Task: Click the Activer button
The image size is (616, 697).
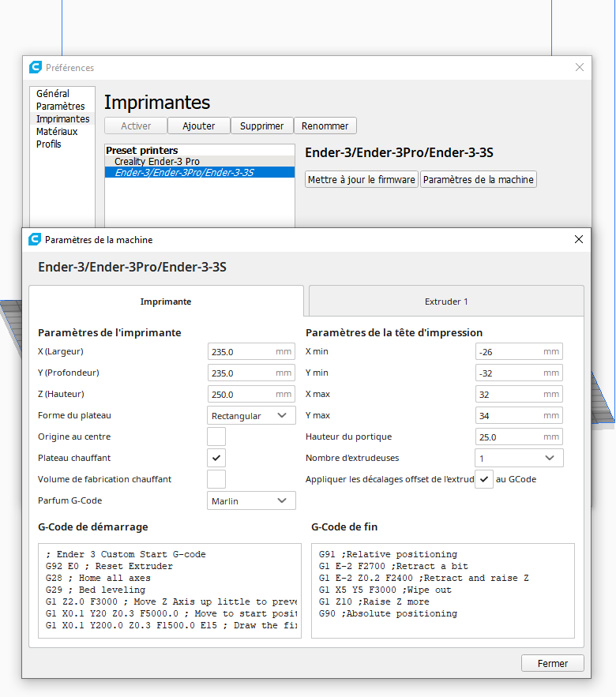Action: click(x=136, y=126)
